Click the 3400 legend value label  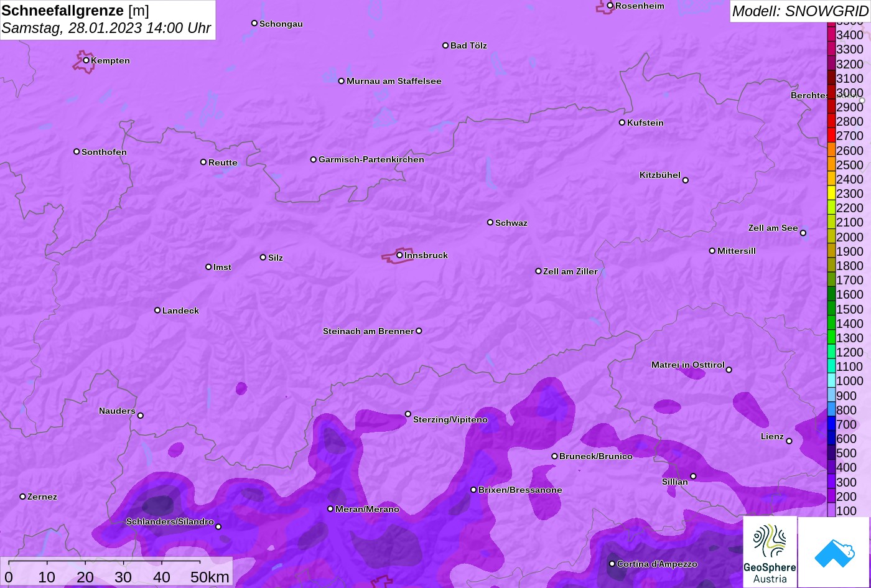850,35
